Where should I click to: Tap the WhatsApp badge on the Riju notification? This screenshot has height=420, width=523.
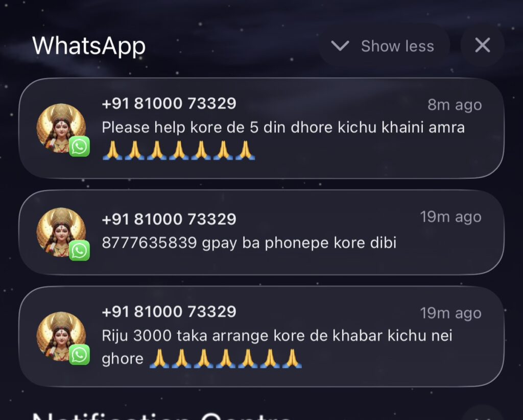coord(79,355)
